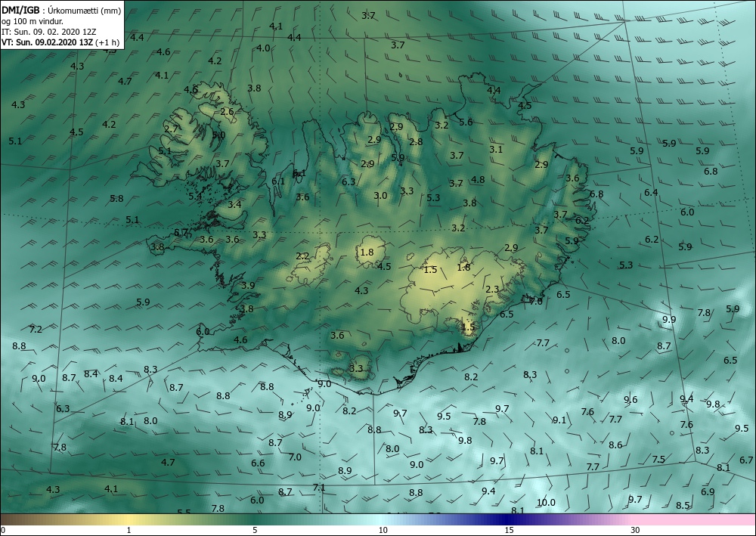
Task: Click the 3.9 value on the map
Action: [248, 285]
